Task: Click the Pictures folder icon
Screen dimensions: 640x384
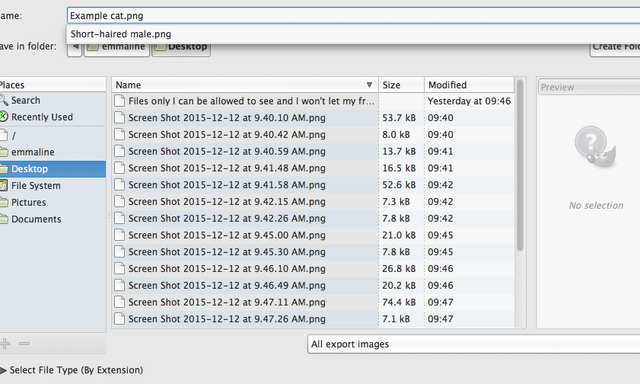Action: coord(4,202)
